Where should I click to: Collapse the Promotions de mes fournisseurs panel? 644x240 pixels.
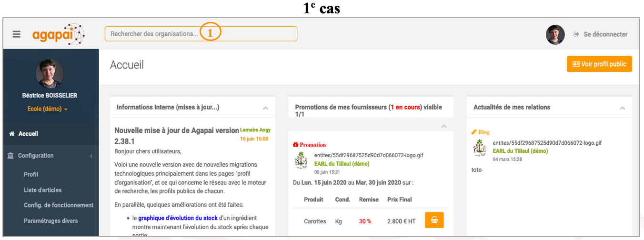tap(444, 126)
